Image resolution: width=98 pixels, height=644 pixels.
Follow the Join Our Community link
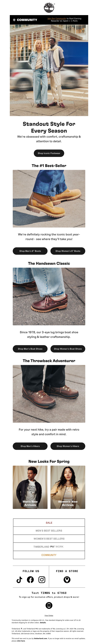click(x=57, y=19)
